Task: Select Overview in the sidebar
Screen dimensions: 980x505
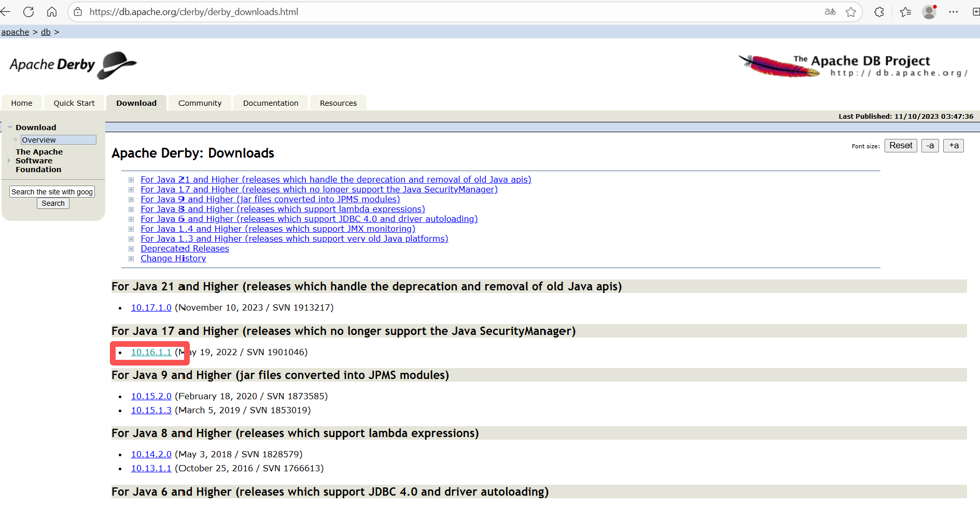Action: tap(58, 140)
